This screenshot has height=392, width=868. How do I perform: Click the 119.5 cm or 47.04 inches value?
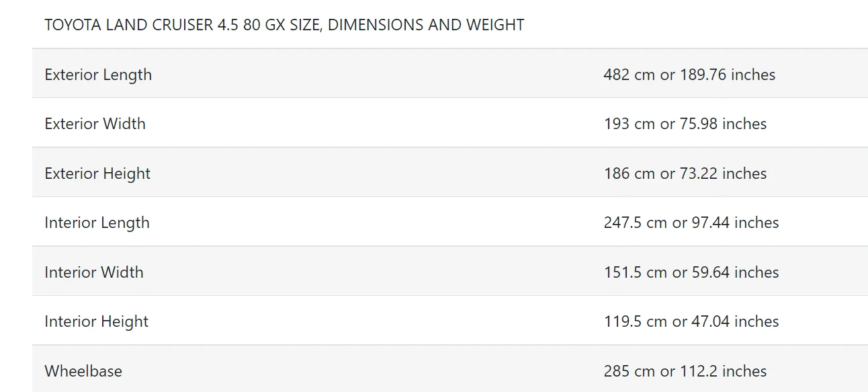pyautogui.click(x=691, y=321)
